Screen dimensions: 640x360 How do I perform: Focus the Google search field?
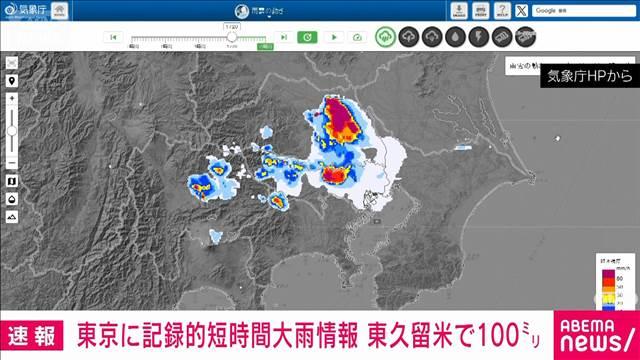[x=584, y=11]
